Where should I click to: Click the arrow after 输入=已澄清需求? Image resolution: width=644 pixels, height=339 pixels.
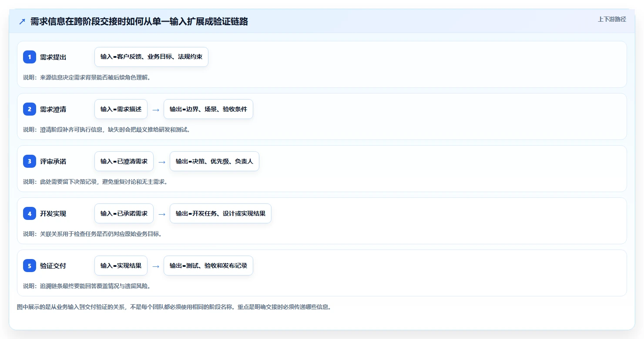coord(162,162)
